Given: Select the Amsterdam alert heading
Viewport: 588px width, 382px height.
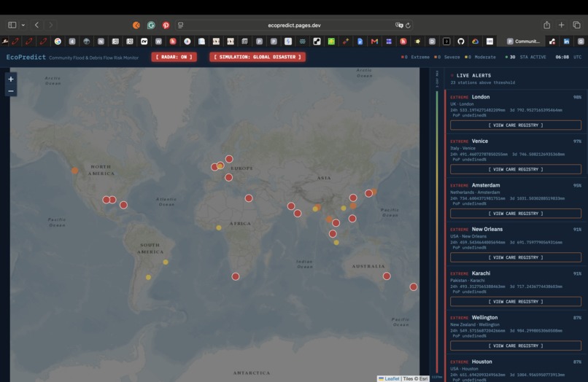Looking at the screenshot, I should (486, 185).
